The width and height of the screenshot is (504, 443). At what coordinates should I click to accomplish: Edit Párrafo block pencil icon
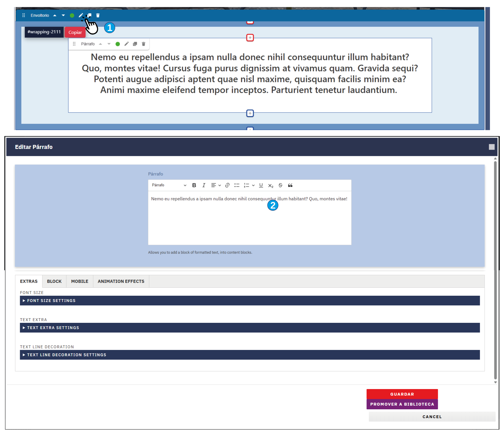click(126, 44)
